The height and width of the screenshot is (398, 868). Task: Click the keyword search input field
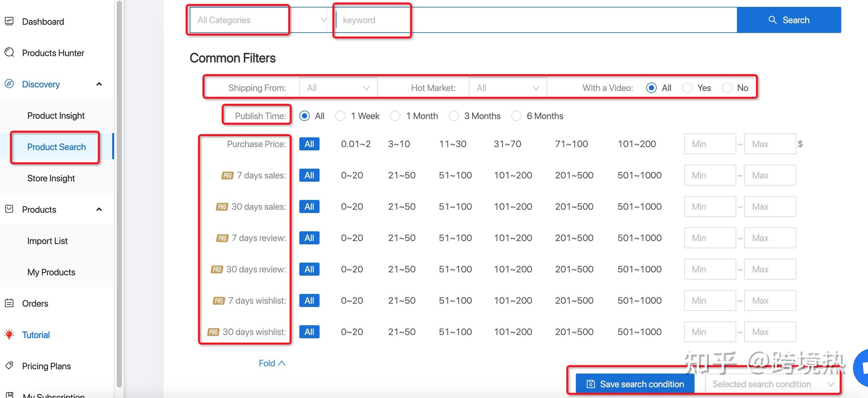[x=536, y=20]
